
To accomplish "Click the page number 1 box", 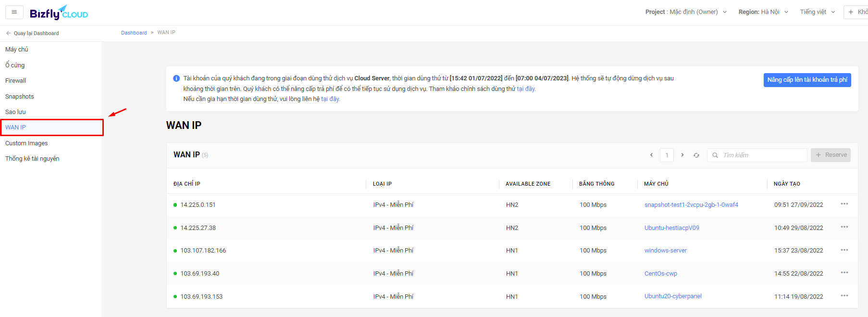I will (x=667, y=155).
